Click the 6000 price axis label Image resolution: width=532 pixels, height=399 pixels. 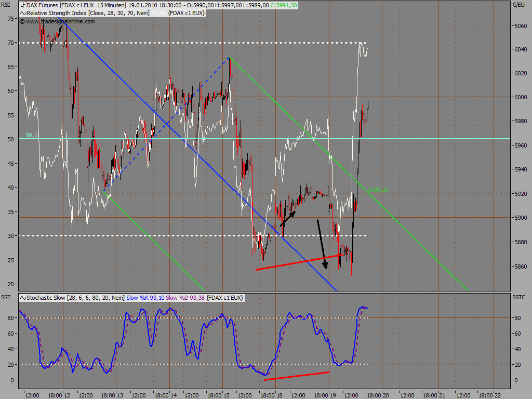coord(520,97)
